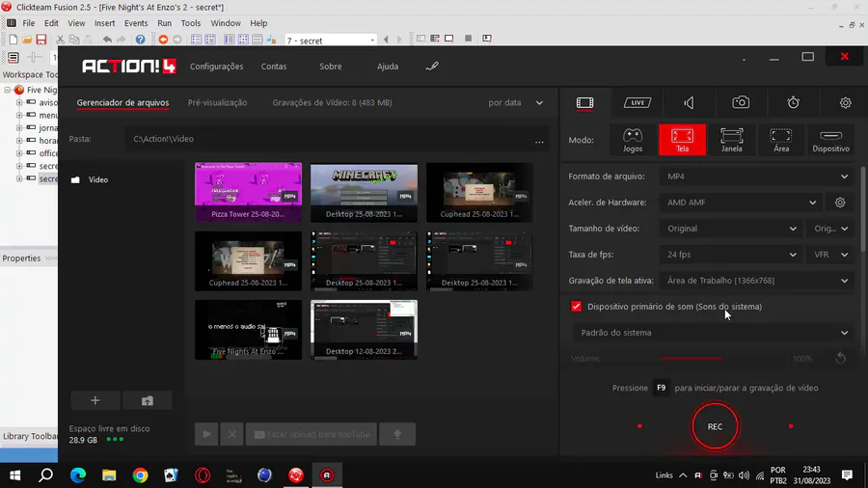Open the Orig... aspect dropdown
Viewport: 868px width, 488px height.
tap(830, 229)
